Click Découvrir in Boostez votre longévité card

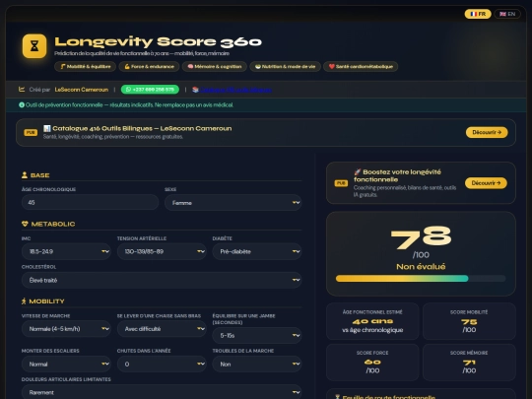[x=486, y=183]
